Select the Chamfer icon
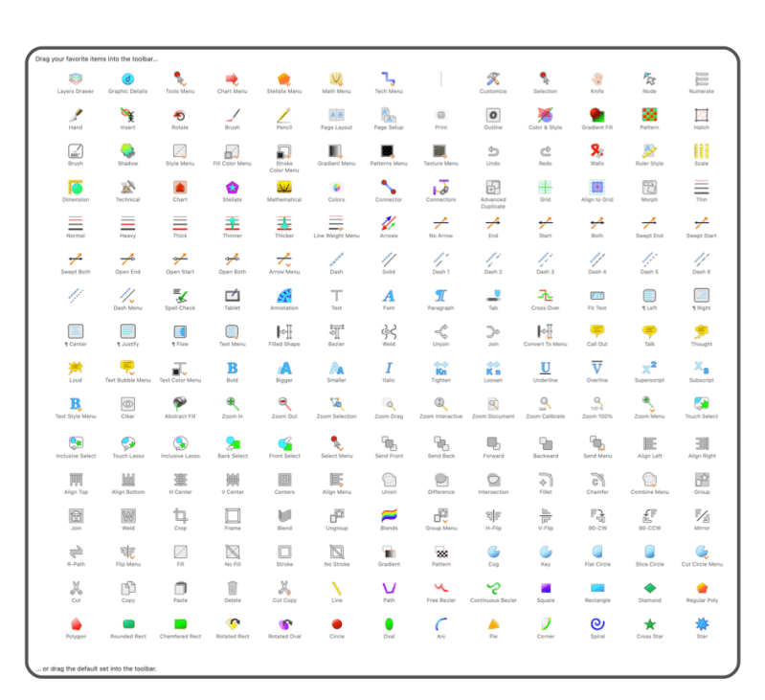 pos(597,480)
